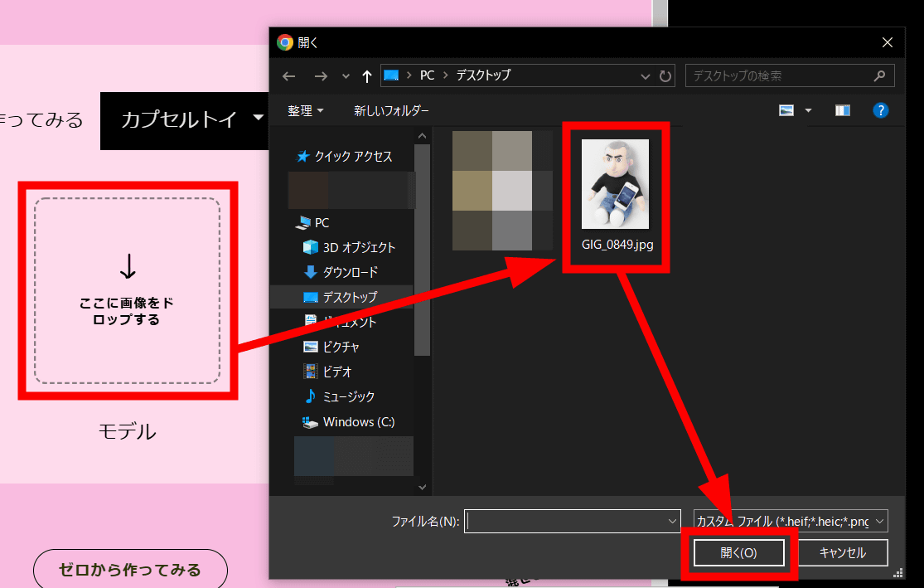Click 新しいフォルダー to create folder
Screen dimensions: 924x588
click(391, 110)
